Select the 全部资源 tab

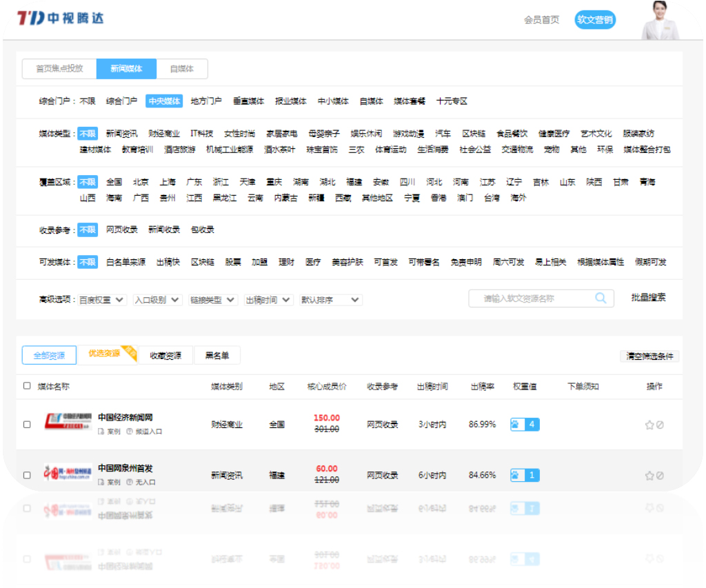pyautogui.click(x=49, y=355)
